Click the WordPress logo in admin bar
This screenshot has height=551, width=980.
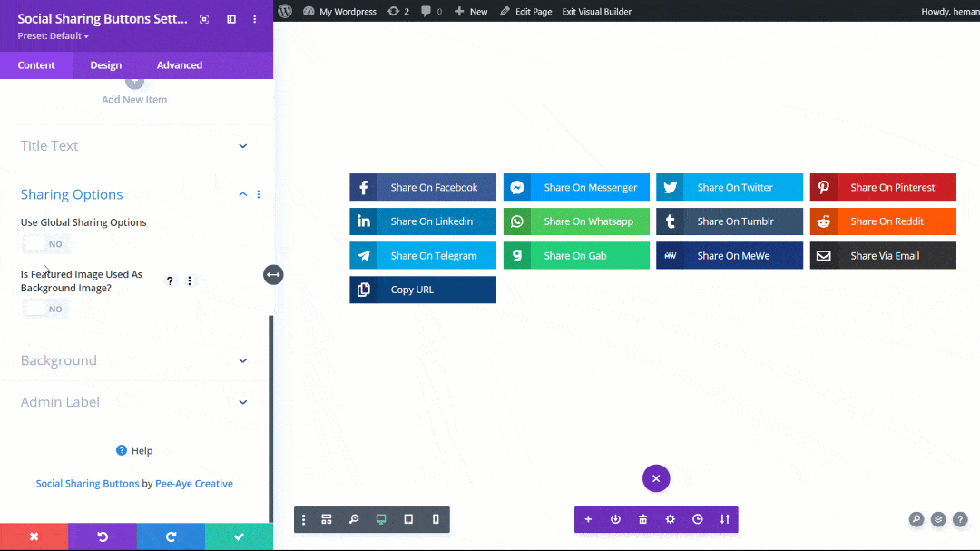(x=285, y=11)
